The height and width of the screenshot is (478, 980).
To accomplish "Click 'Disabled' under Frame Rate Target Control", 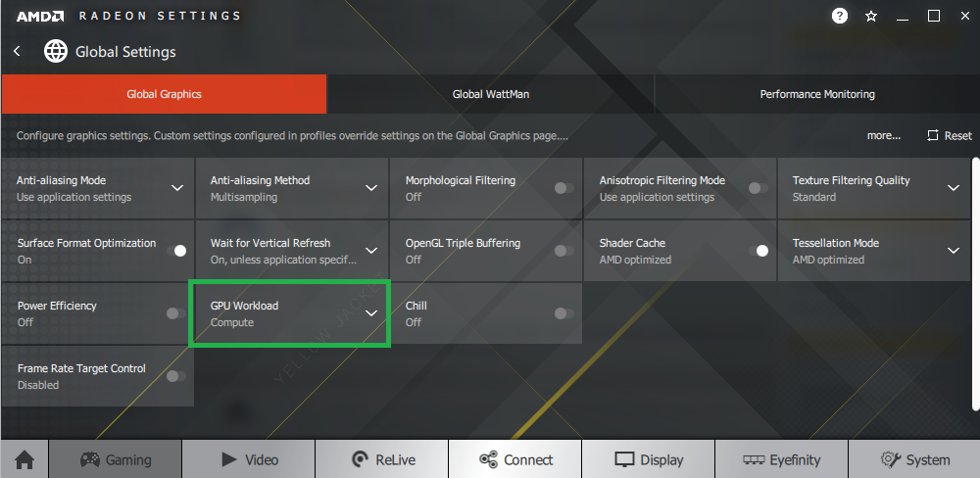I will click(38, 386).
